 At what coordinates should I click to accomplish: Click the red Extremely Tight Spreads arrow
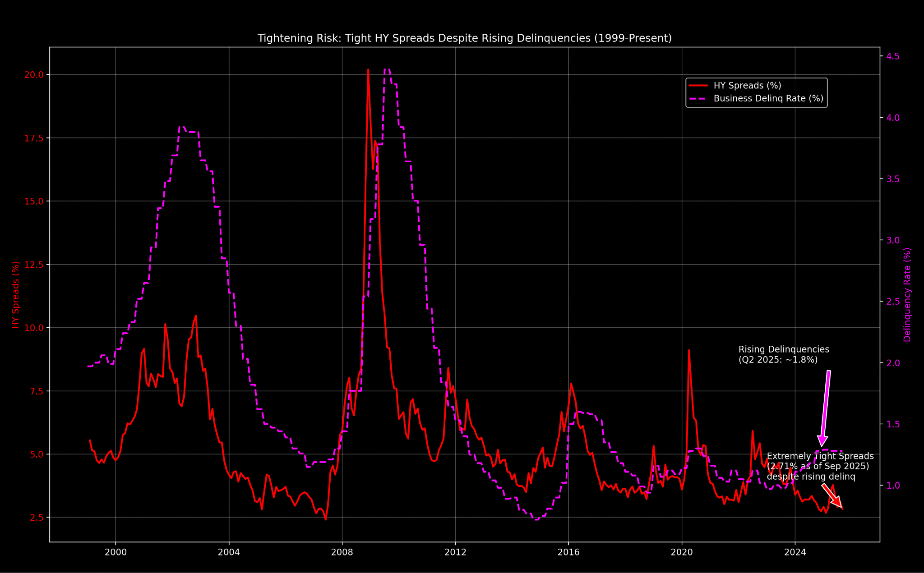click(832, 496)
